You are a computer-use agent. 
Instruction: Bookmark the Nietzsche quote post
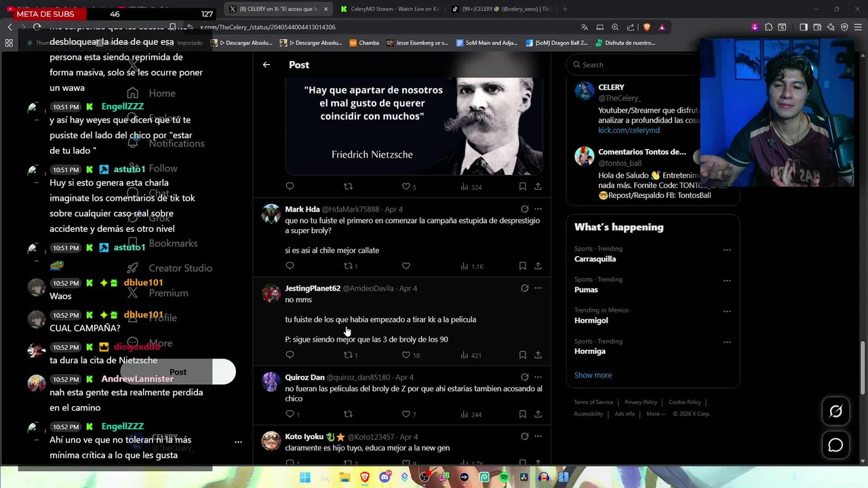click(522, 186)
